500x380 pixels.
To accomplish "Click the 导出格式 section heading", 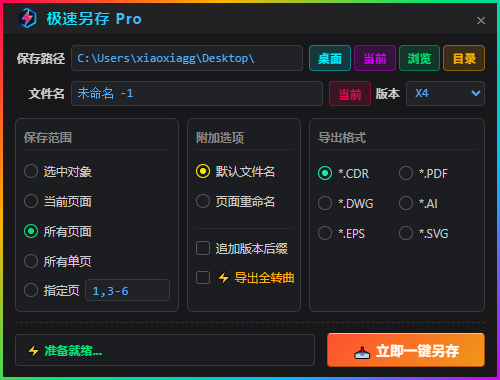I will (342, 138).
